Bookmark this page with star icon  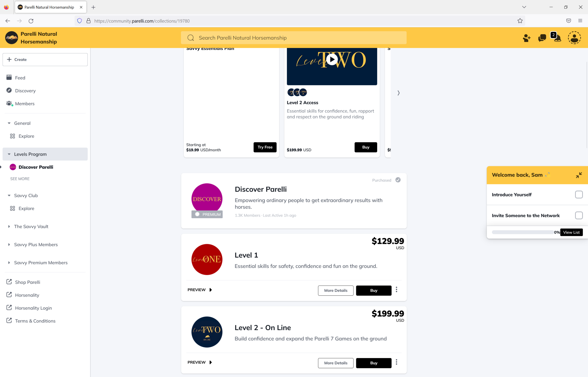[520, 21]
